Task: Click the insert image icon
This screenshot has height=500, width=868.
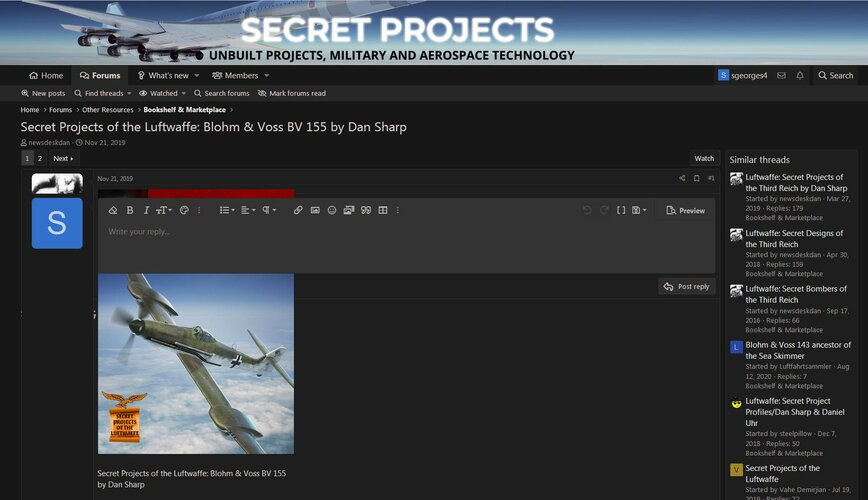Action: pos(315,210)
